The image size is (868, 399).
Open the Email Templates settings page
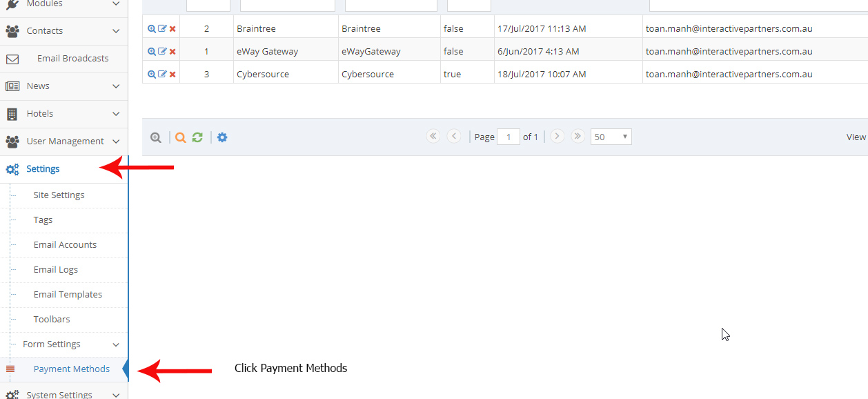click(x=68, y=294)
